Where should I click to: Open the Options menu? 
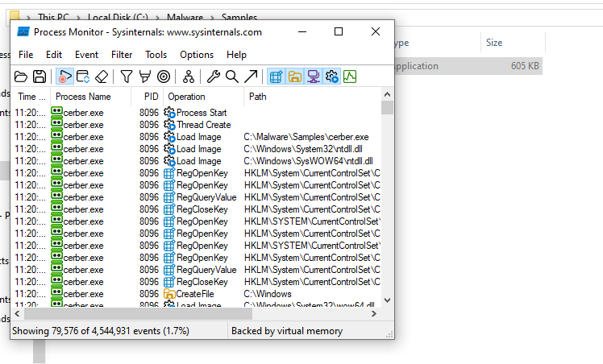coord(197,55)
